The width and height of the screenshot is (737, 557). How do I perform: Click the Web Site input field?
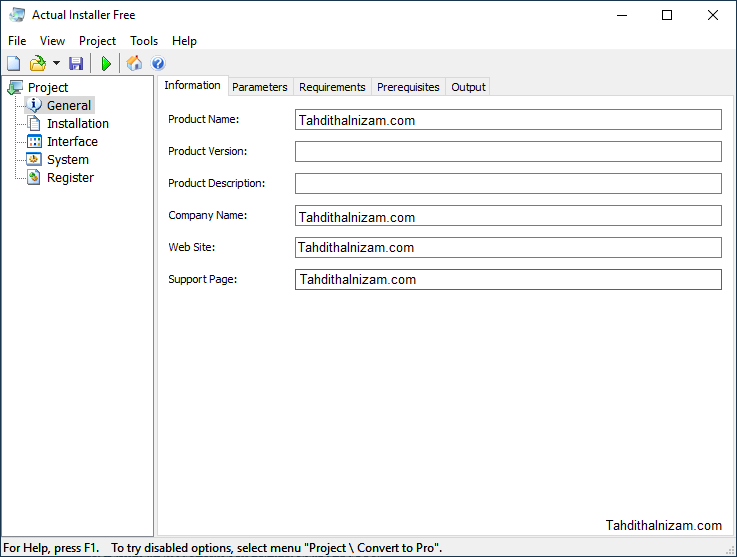point(508,247)
